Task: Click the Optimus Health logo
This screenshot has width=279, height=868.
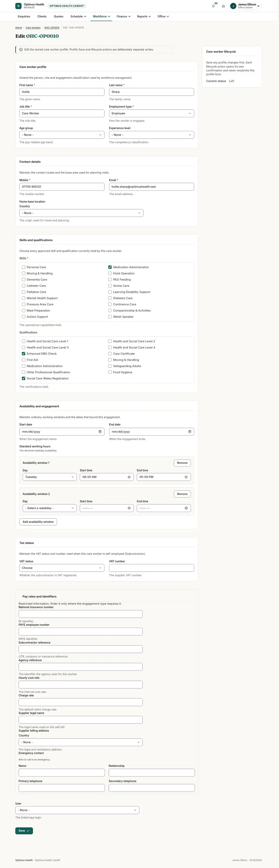Action: tap(18, 6)
